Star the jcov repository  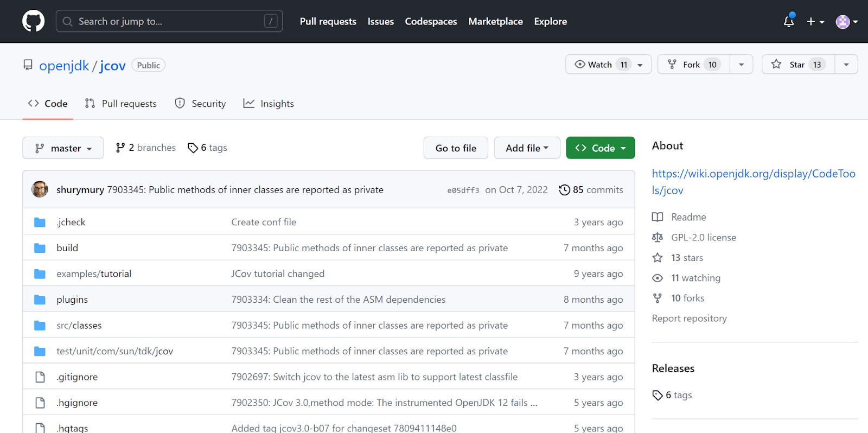(x=797, y=64)
